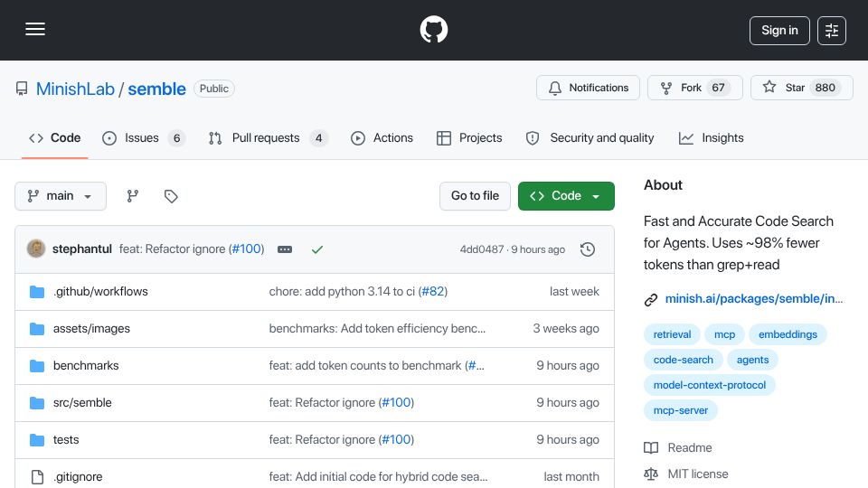Select the mcp topic tag

tap(724, 334)
